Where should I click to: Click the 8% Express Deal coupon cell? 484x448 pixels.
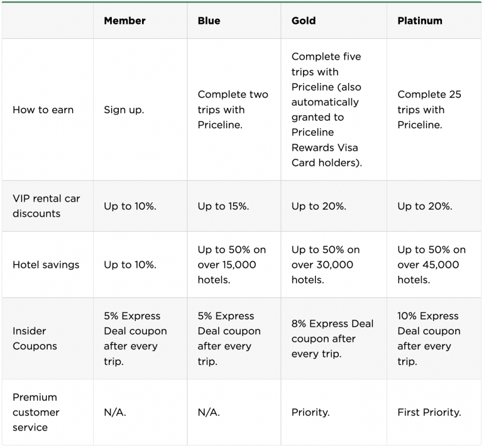[x=332, y=339]
